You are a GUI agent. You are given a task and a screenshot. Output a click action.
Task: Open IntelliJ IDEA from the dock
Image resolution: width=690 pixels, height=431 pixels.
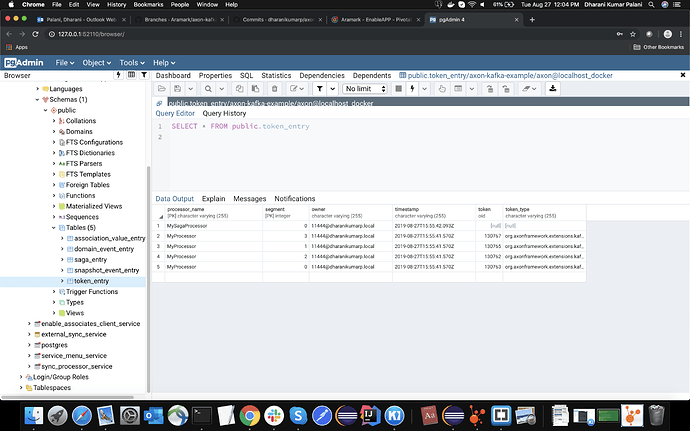point(370,415)
